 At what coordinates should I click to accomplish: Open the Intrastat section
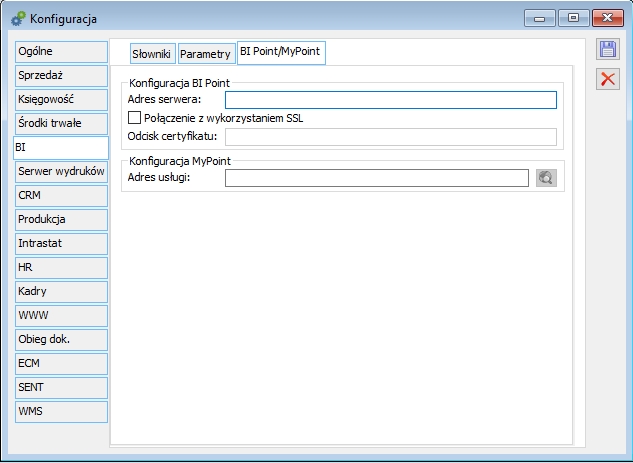61,243
